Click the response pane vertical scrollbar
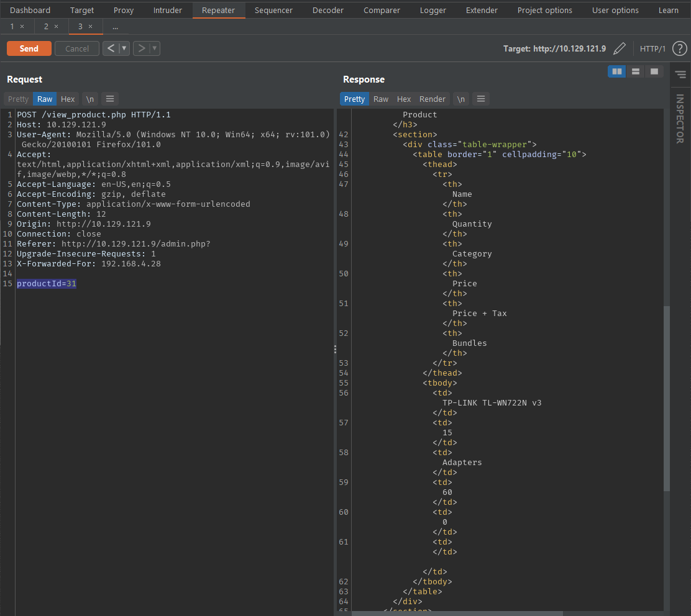Image resolution: width=691 pixels, height=616 pixels. pyautogui.click(x=667, y=397)
